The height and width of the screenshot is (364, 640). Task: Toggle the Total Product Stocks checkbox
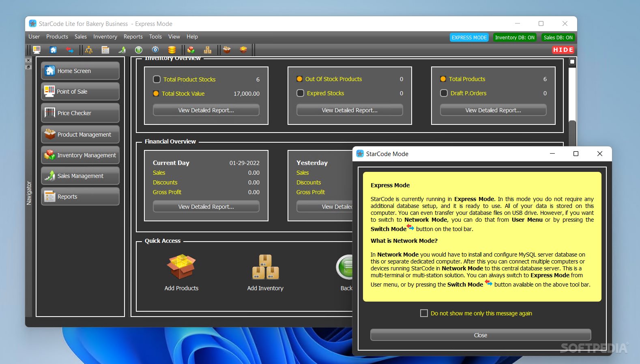(x=157, y=79)
